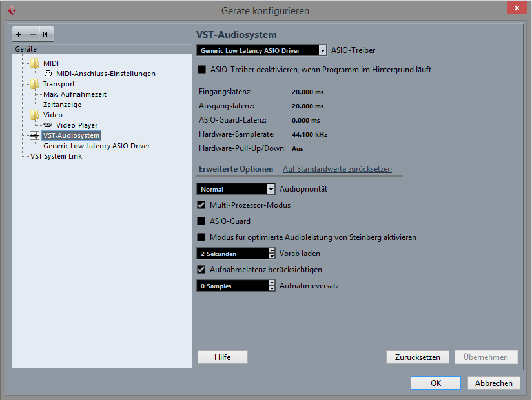Uncheck Aufnahmelatenz berücksichtigen
Screen dimensions: 532x400
pyautogui.click(x=201, y=270)
